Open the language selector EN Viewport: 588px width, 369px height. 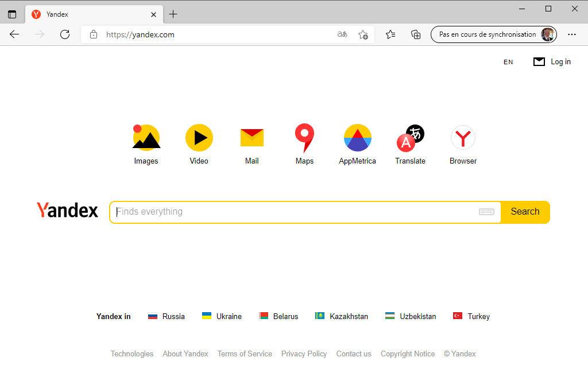pos(508,62)
